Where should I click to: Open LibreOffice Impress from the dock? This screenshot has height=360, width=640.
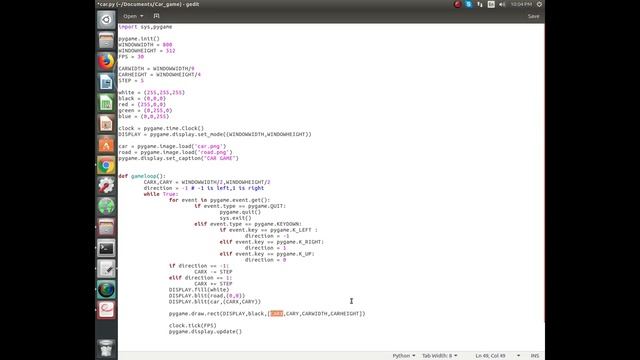pyautogui.click(x=106, y=124)
